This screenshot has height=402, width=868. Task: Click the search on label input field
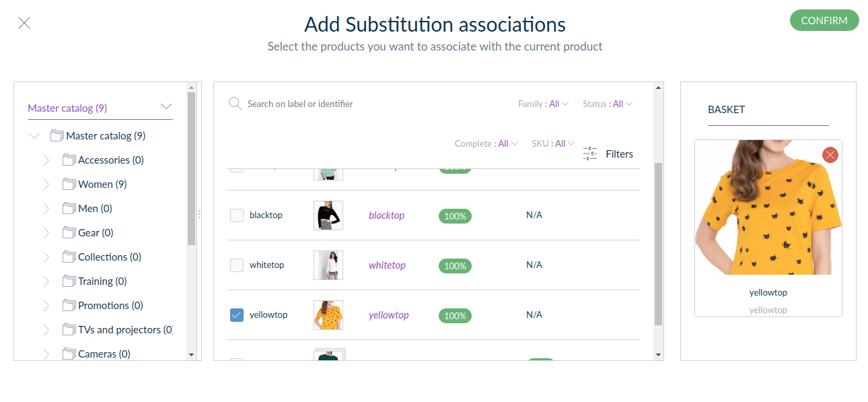point(336,104)
